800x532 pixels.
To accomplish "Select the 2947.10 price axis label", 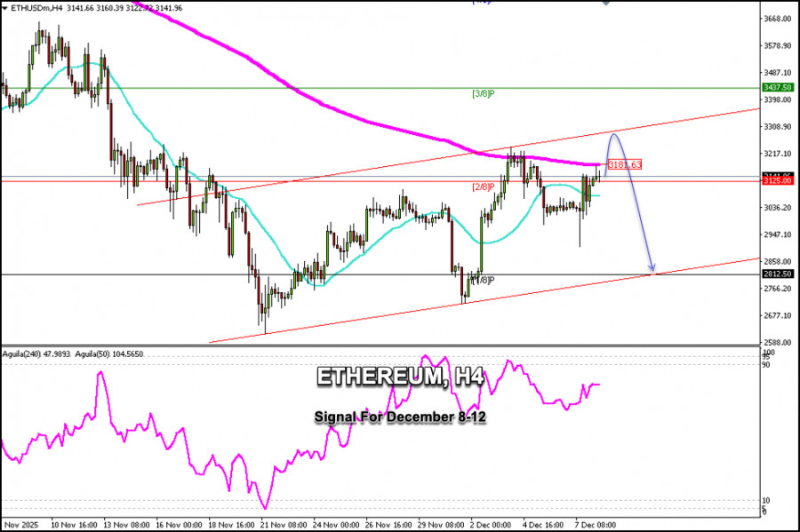I will [778, 234].
